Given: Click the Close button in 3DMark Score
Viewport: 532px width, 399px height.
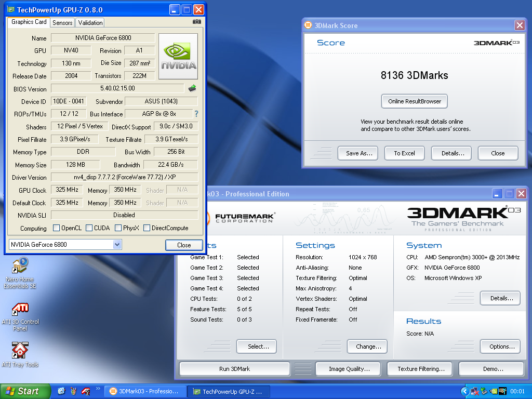Looking at the screenshot, I should point(498,153).
